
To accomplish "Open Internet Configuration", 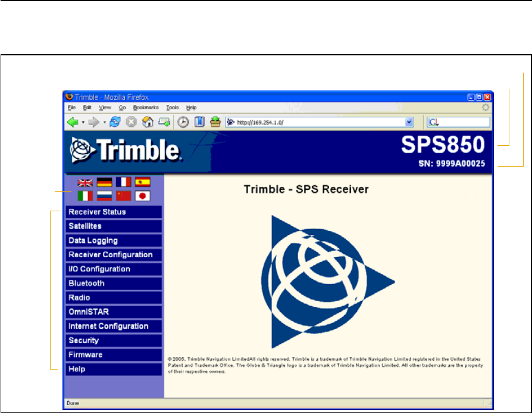I will (114, 327).
